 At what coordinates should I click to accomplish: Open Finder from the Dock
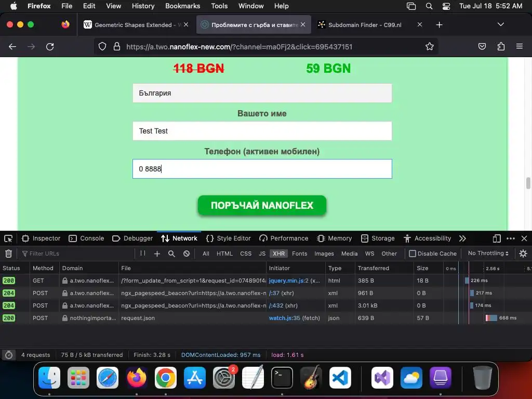click(49, 378)
